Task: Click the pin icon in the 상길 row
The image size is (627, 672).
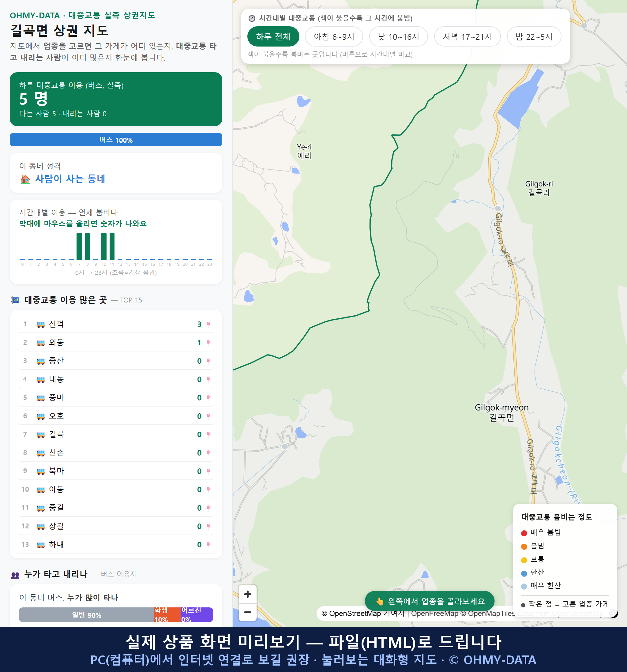Action: pyautogui.click(x=208, y=526)
